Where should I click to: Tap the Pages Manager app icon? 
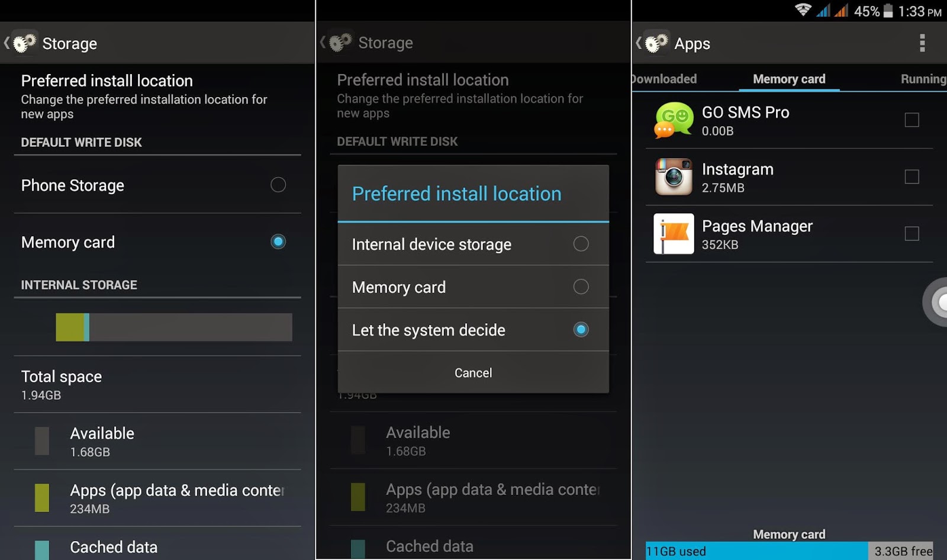point(674,233)
